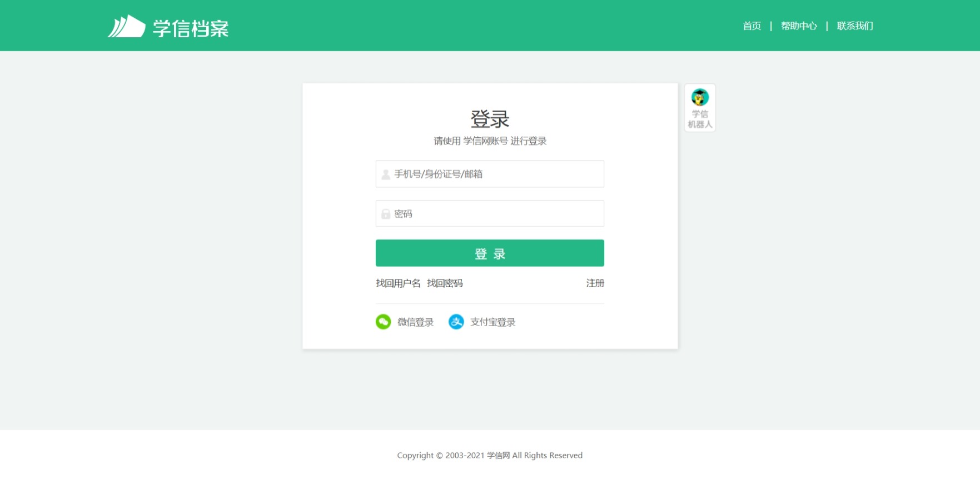980x480 pixels.
Task: Open the 找回密码 link
Action: 445,283
